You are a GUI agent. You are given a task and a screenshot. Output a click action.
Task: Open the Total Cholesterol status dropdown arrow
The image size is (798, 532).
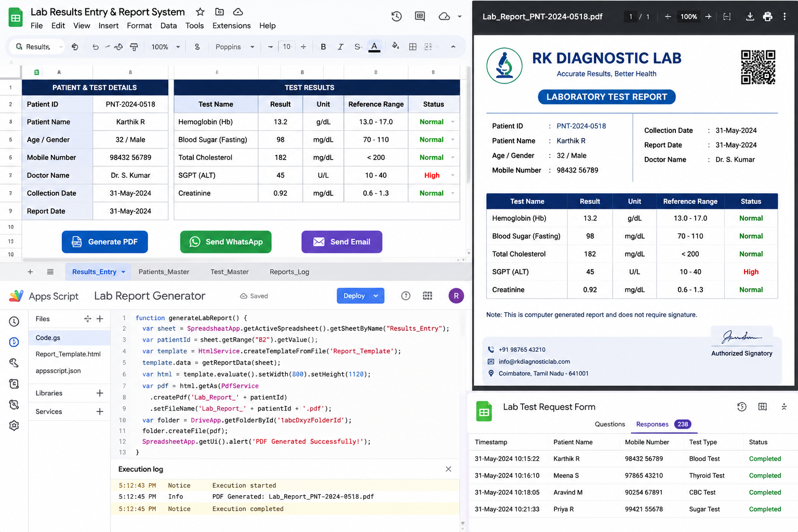click(453, 157)
